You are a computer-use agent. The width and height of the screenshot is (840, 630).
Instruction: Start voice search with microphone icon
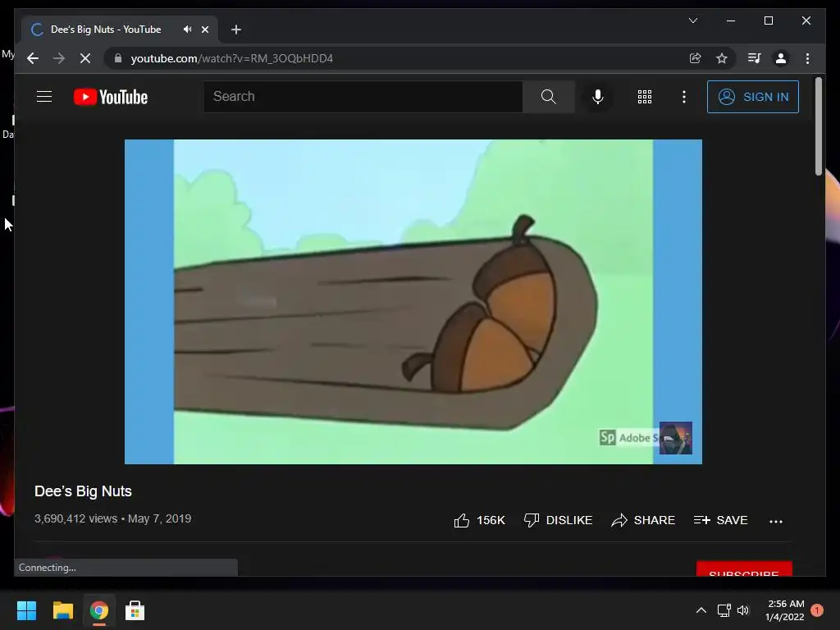[598, 97]
